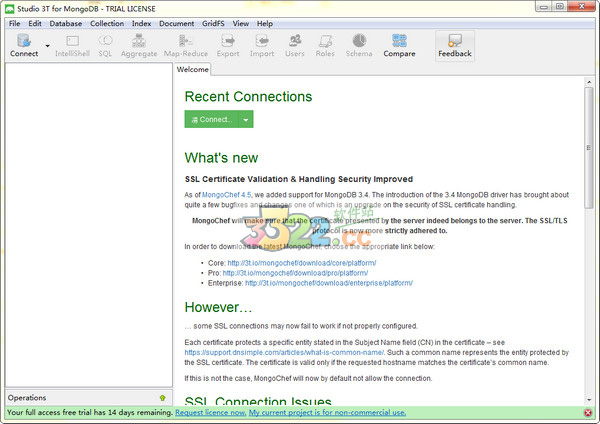Click the Connect toolbar icon
The width and height of the screenshot is (600, 424).
pyautogui.click(x=23, y=45)
